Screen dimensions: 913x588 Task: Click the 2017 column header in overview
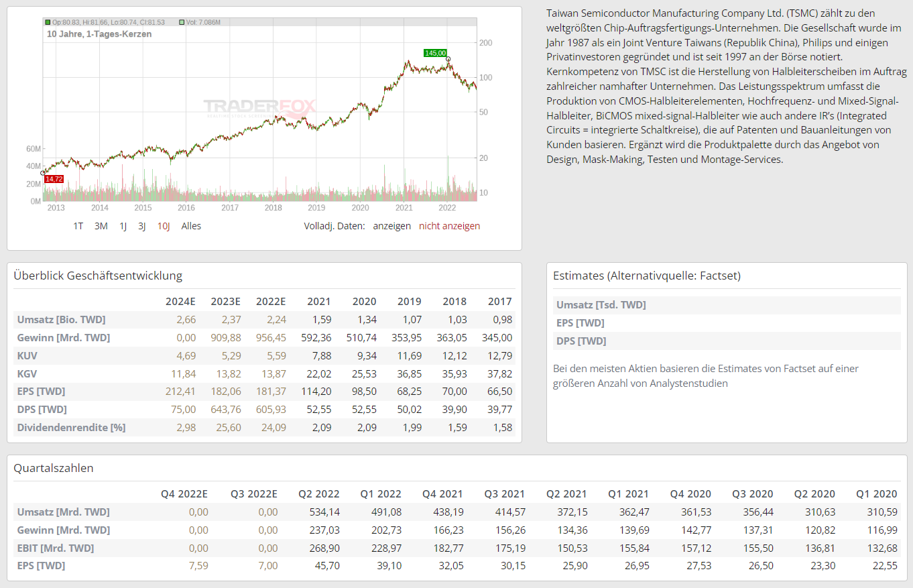tap(500, 301)
